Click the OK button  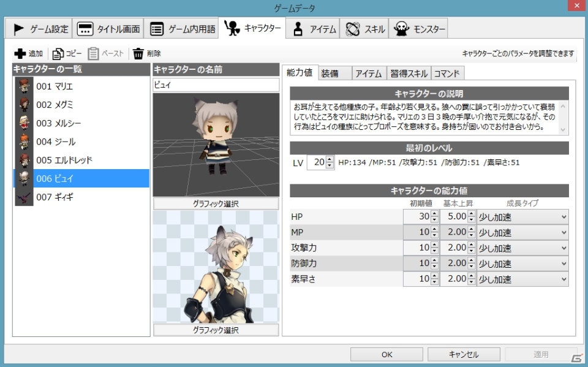(x=386, y=354)
